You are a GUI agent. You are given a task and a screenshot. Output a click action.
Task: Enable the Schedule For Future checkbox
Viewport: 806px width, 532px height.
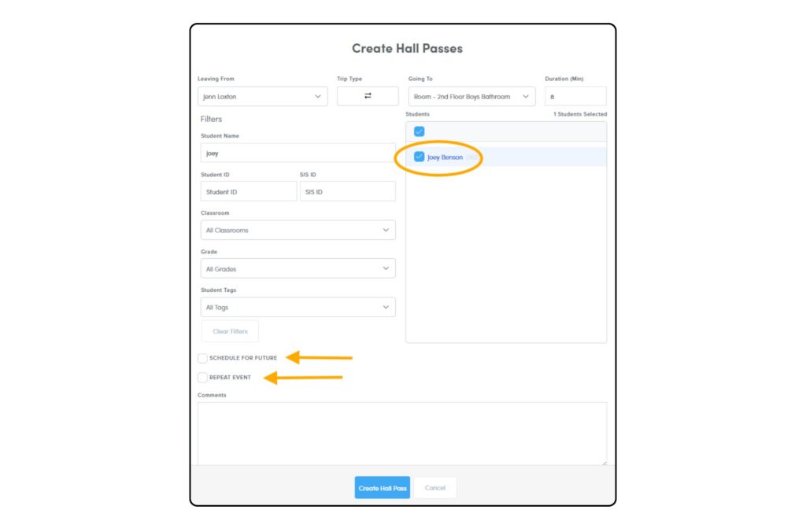pos(203,358)
